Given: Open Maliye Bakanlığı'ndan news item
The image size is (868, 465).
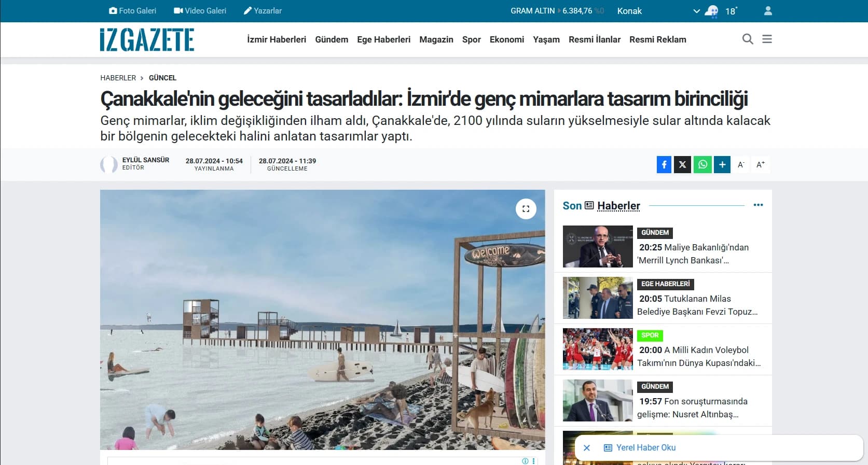Looking at the screenshot, I should (694, 254).
